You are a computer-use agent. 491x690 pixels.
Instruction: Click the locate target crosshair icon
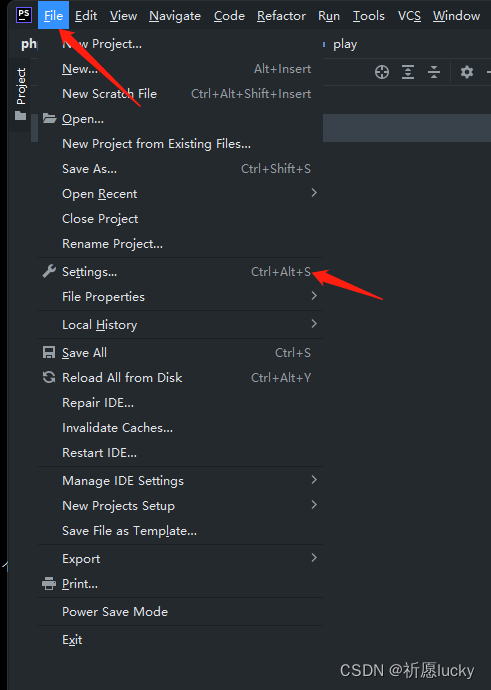pyautogui.click(x=381, y=72)
